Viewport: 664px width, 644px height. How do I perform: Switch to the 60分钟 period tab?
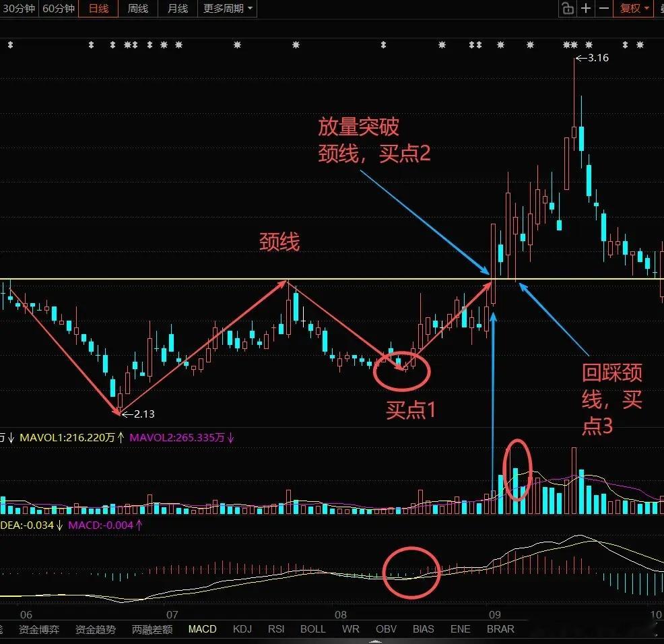pos(59,9)
